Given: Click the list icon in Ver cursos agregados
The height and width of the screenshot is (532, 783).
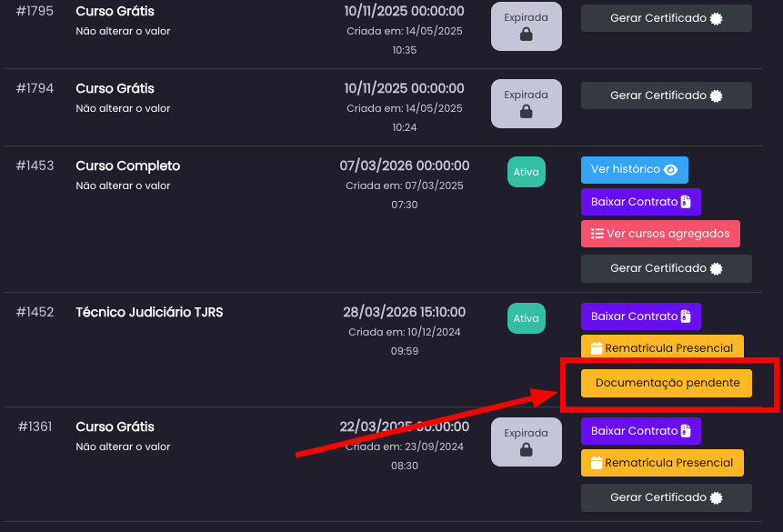Looking at the screenshot, I should coord(597,234).
